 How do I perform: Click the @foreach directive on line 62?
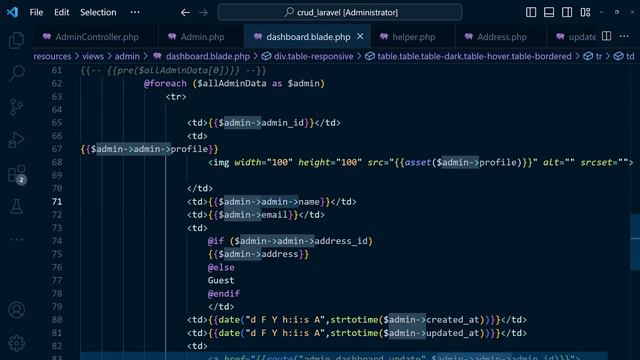[x=165, y=83]
